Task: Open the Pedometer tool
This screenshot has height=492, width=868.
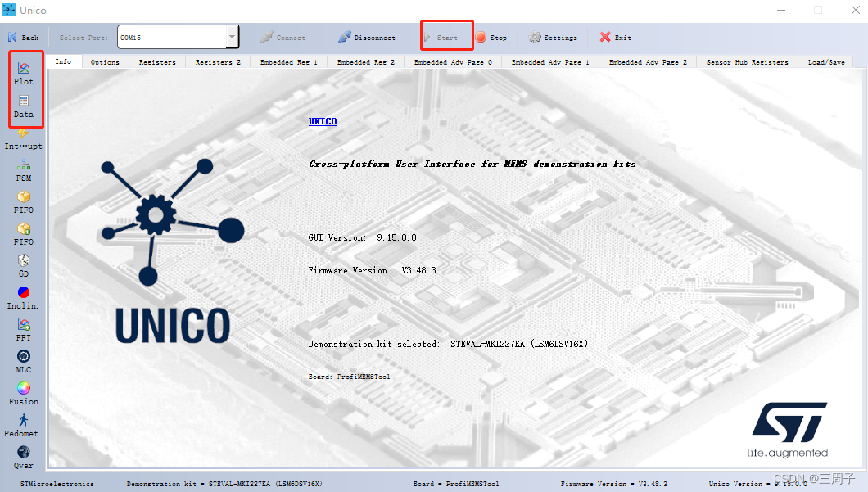Action: tap(23, 427)
